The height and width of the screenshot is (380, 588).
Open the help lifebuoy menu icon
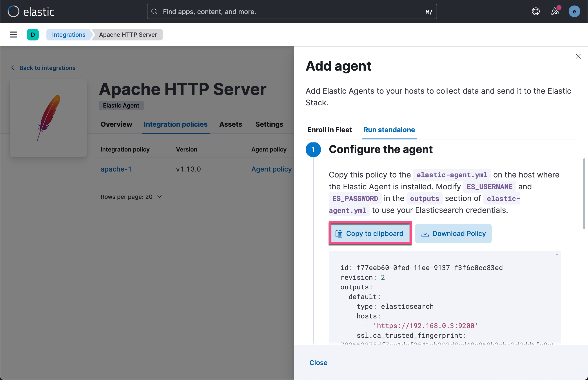(535, 11)
